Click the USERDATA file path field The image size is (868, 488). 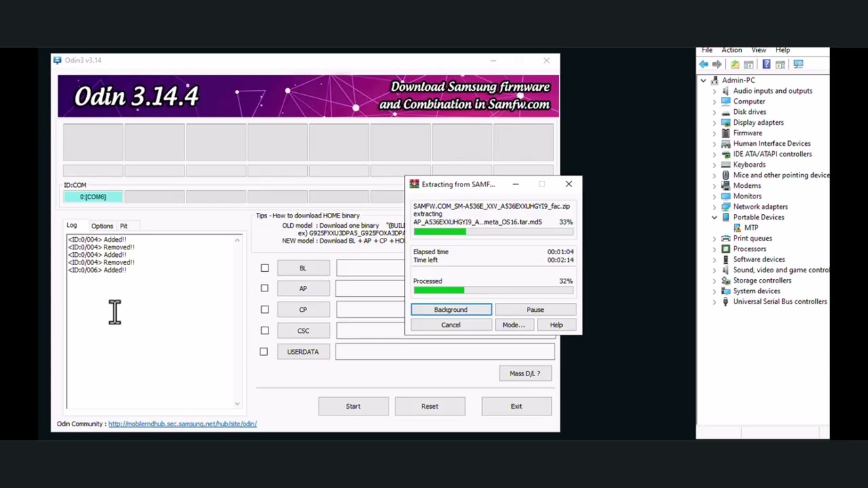tap(445, 351)
